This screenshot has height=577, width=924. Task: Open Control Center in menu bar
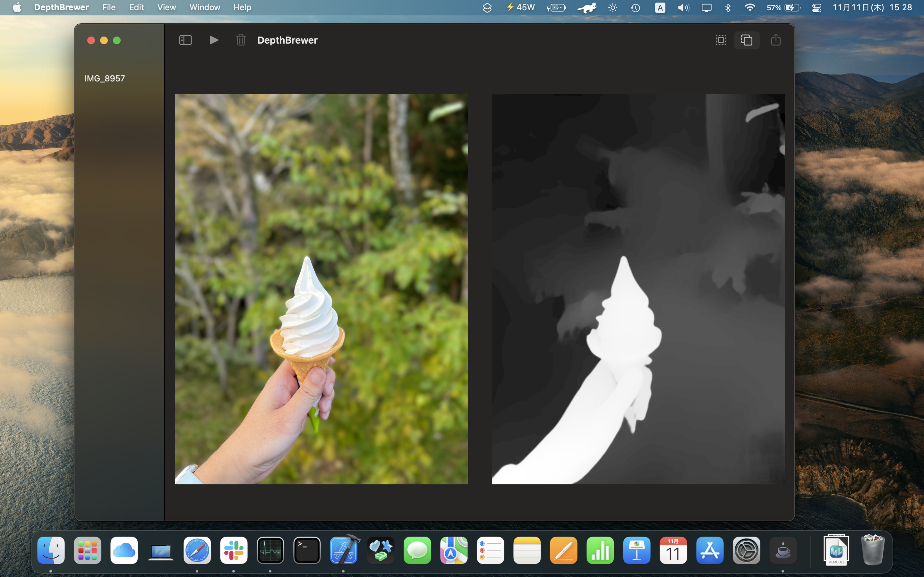point(816,8)
